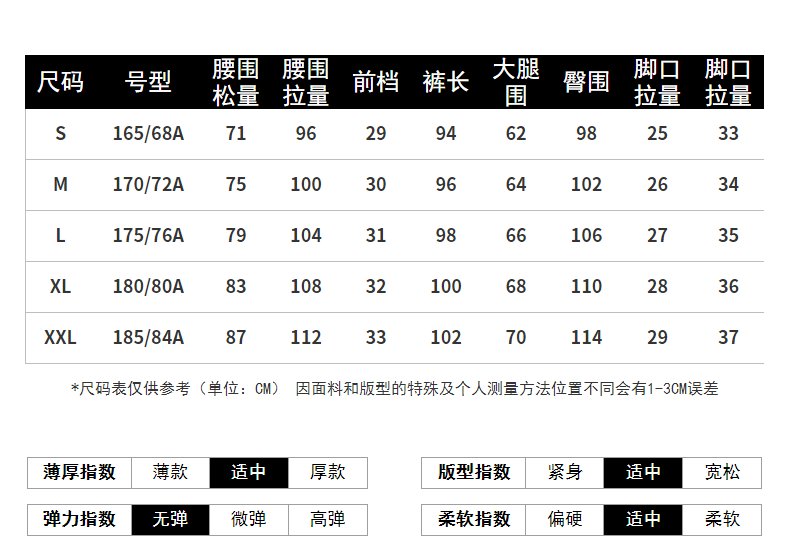
Task: Click 腰围松量 value 75 in M row
Action: (236, 185)
